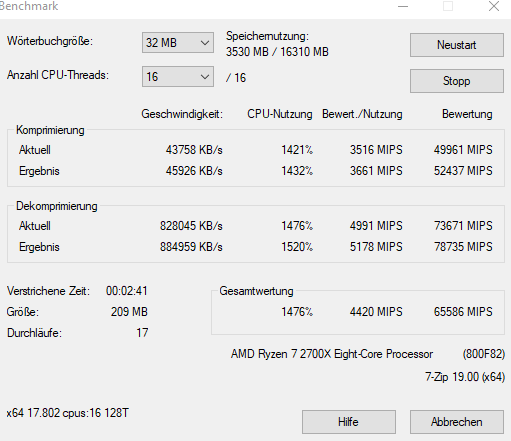Minimize the Benchmark window
Screen dimensions: 511x441
[x=403, y=6]
